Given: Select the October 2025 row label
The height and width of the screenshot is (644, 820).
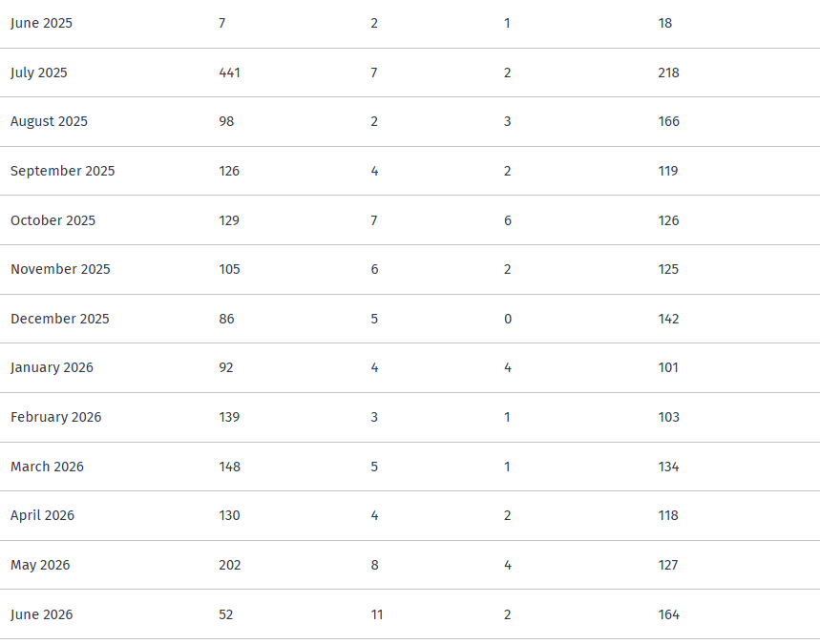Looking at the screenshot, I should coord(53,220).
